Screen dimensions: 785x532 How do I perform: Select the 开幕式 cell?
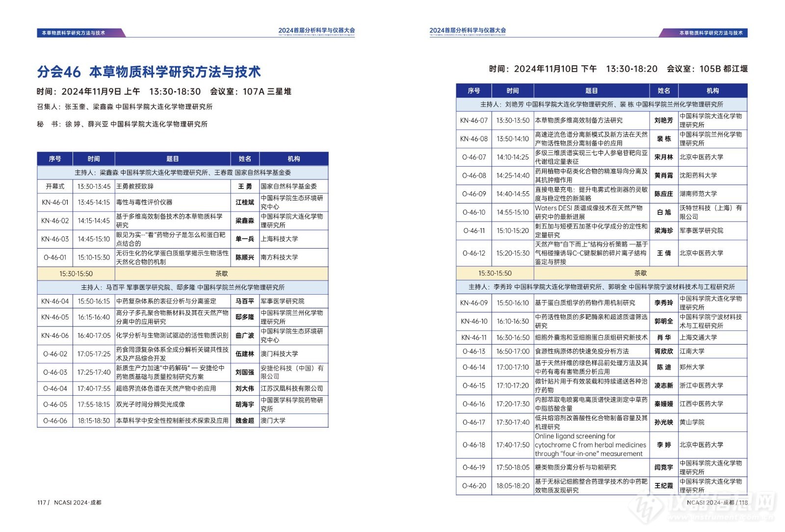(55, 186)
